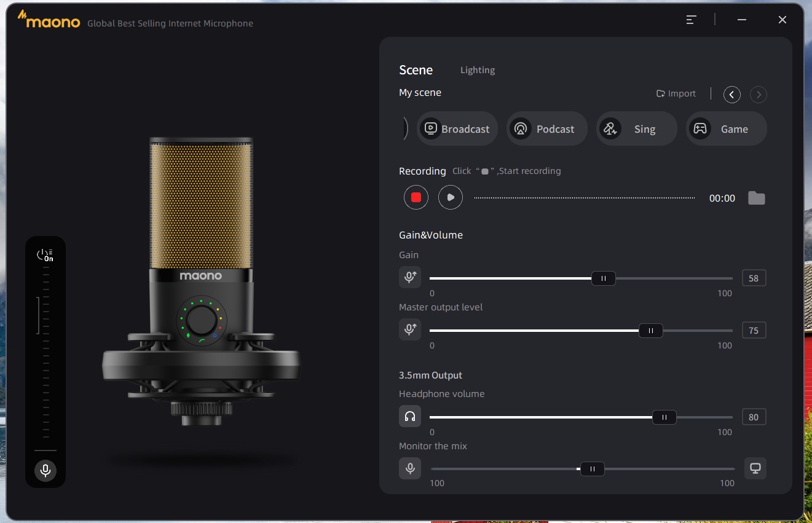The image size is (812, 523).
Task: Open the hamburger menu in the title bar
Action: pyautogui.click(x=691, y=20)
